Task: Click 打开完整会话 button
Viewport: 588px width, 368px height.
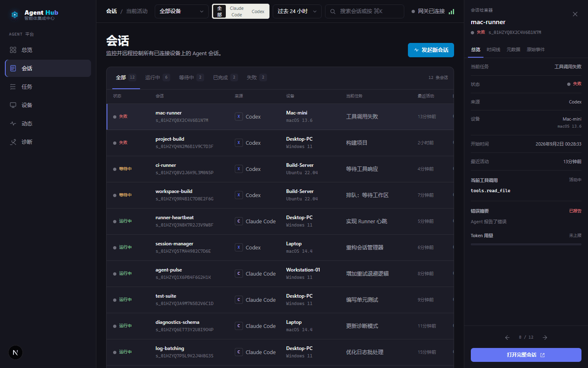Action: [x=526, y=355]
